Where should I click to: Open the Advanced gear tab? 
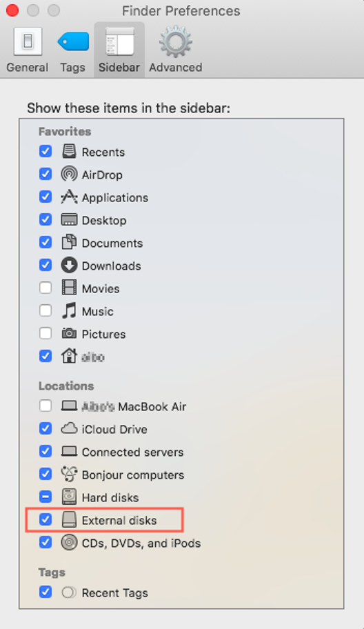(x=175, y=50)
